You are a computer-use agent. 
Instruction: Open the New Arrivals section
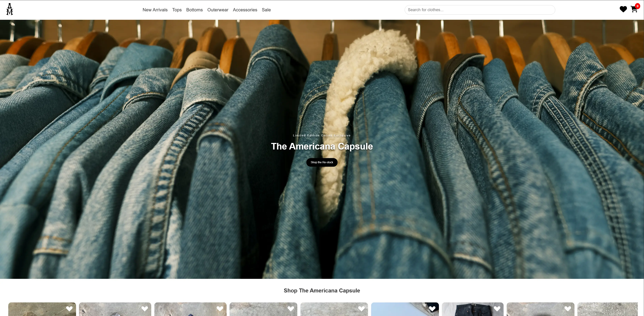coord(155,10)
